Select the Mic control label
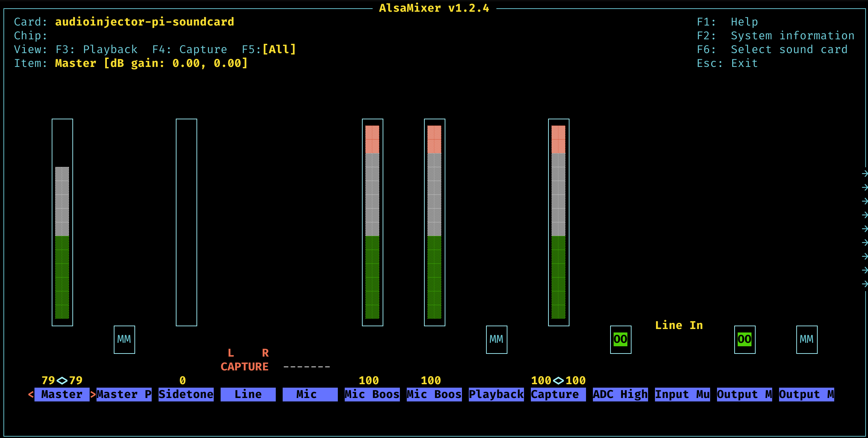868x438 pixels. 310,394
